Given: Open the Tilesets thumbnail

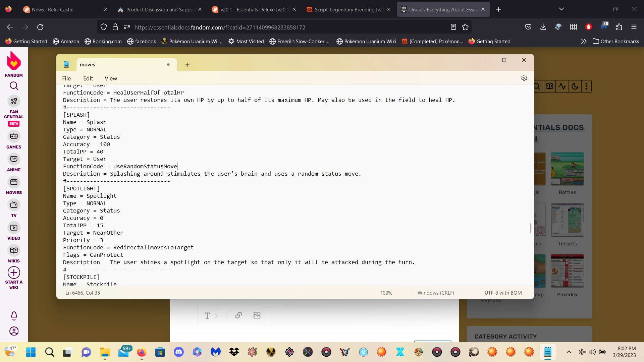Looking at the screenshot, I should 567,220.
